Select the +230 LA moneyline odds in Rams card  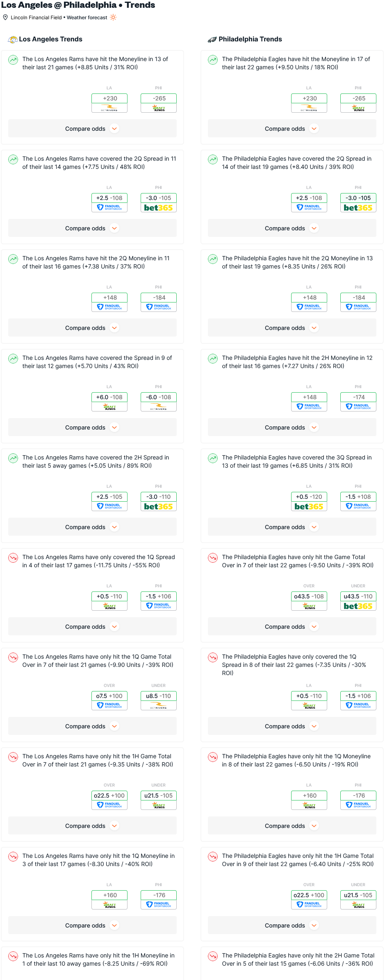109,98
